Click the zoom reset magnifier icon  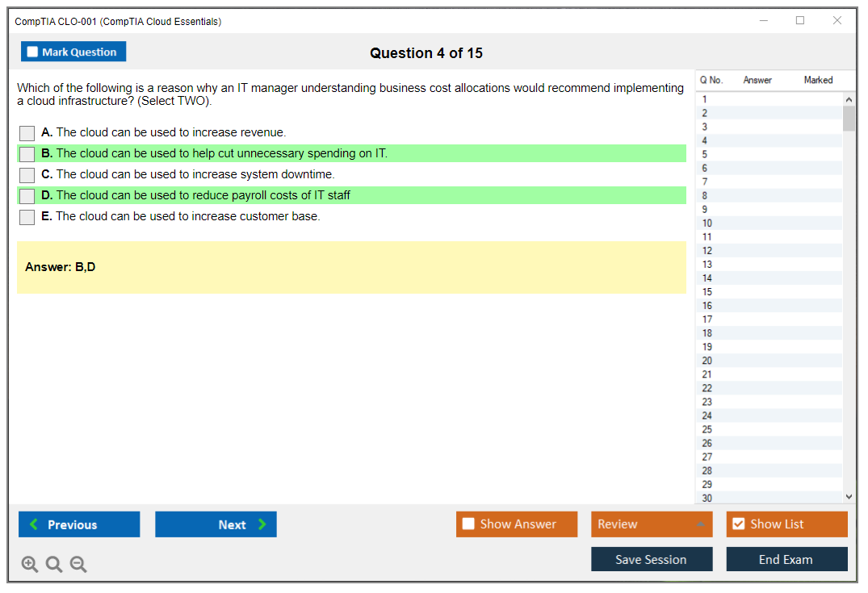[54, 565]
